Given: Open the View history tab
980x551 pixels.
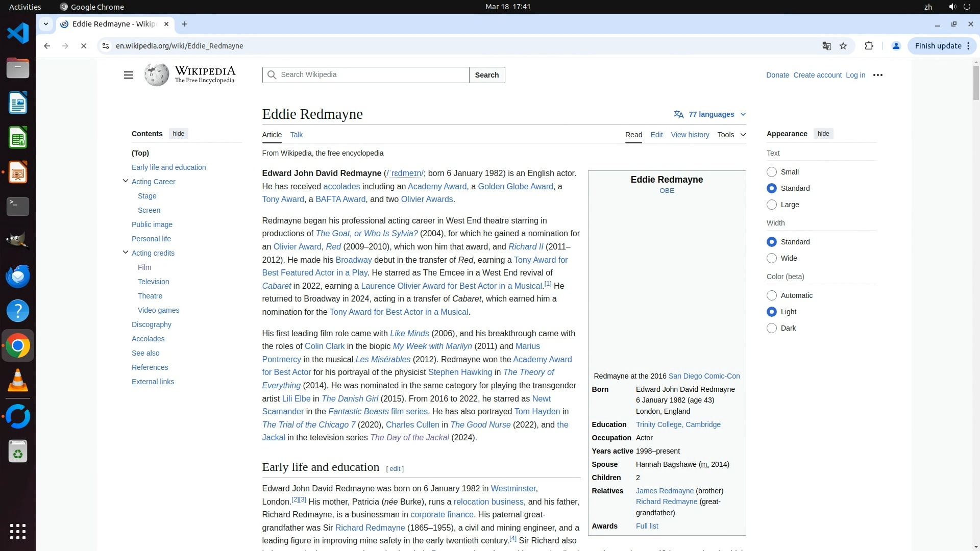Looking at the screenshot, I should tap(690, 135).
